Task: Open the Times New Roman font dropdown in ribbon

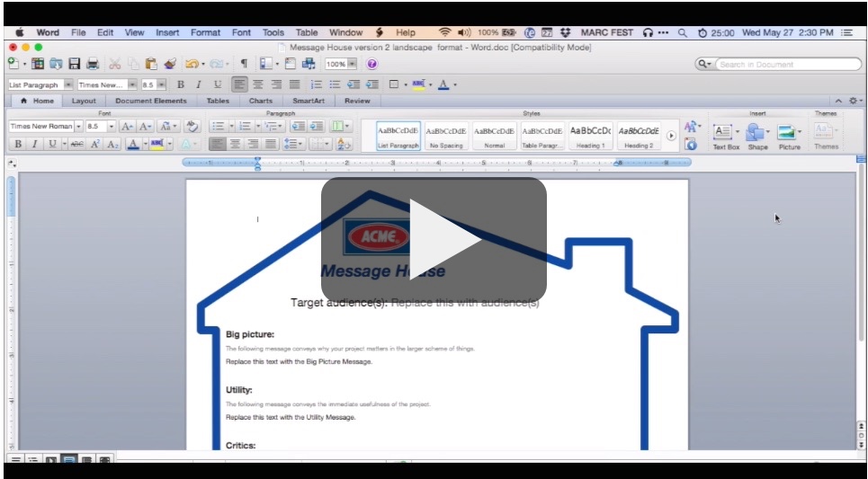Action: pyautogui.click(x=78, y=126)
